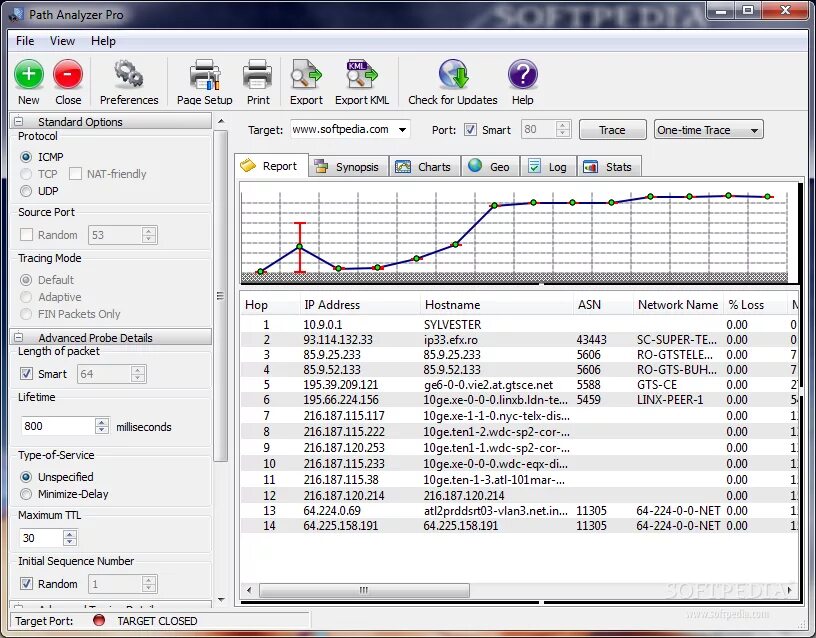Open Target address dropdown arrow

click(x=402, y=130)
